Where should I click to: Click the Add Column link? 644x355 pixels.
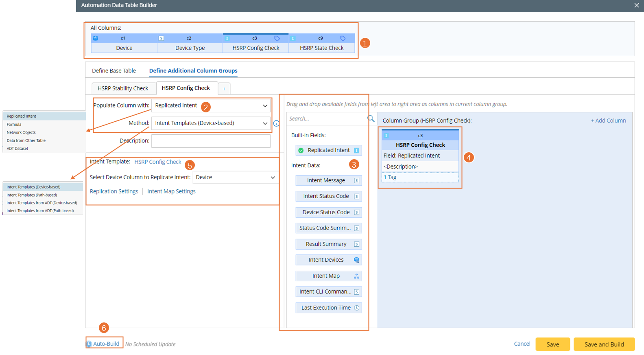click(608, 121)
